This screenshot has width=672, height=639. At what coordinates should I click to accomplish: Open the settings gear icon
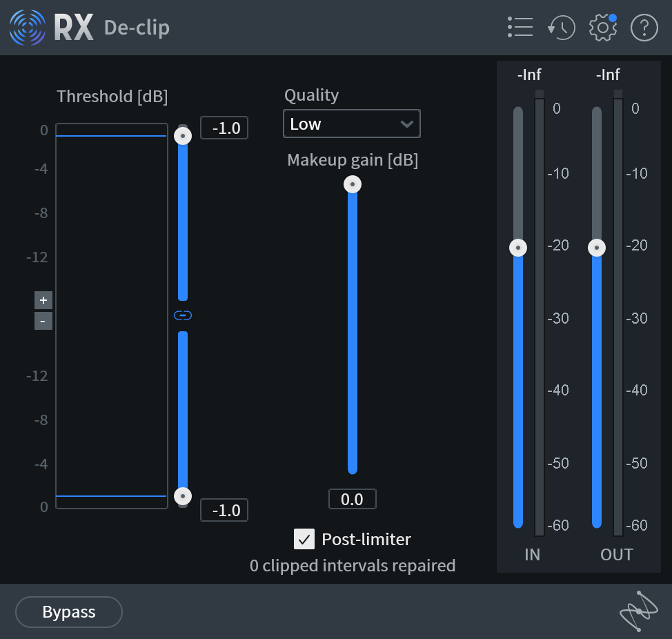[x=602, y=27]
